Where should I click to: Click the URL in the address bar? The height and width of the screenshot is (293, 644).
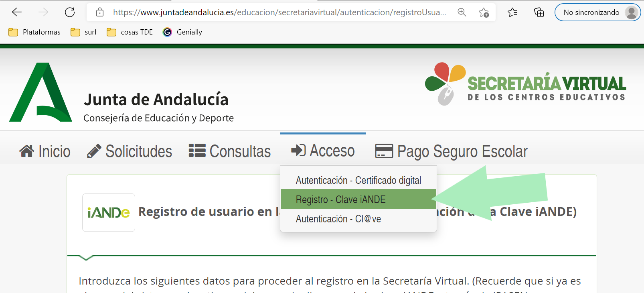(279, 12)
